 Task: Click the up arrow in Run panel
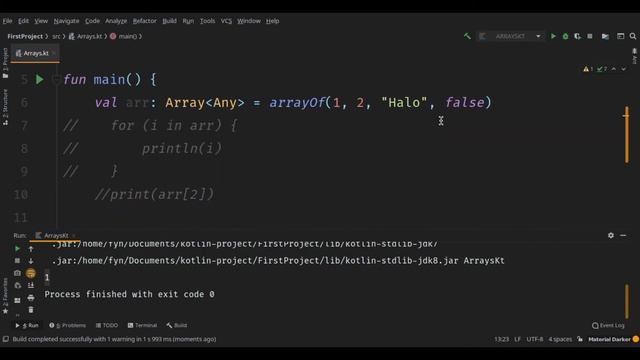pyautogui.click(x=31, y=249)
